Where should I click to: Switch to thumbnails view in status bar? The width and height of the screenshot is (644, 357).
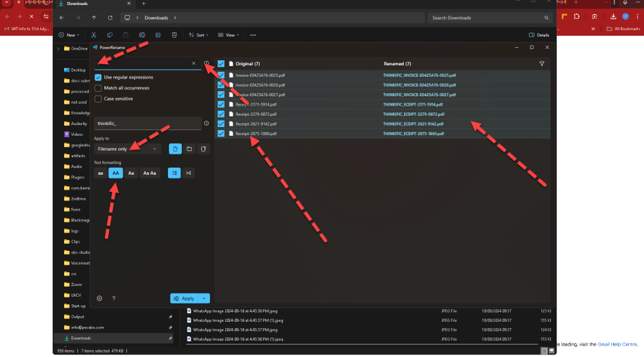(x=552, y=351)
